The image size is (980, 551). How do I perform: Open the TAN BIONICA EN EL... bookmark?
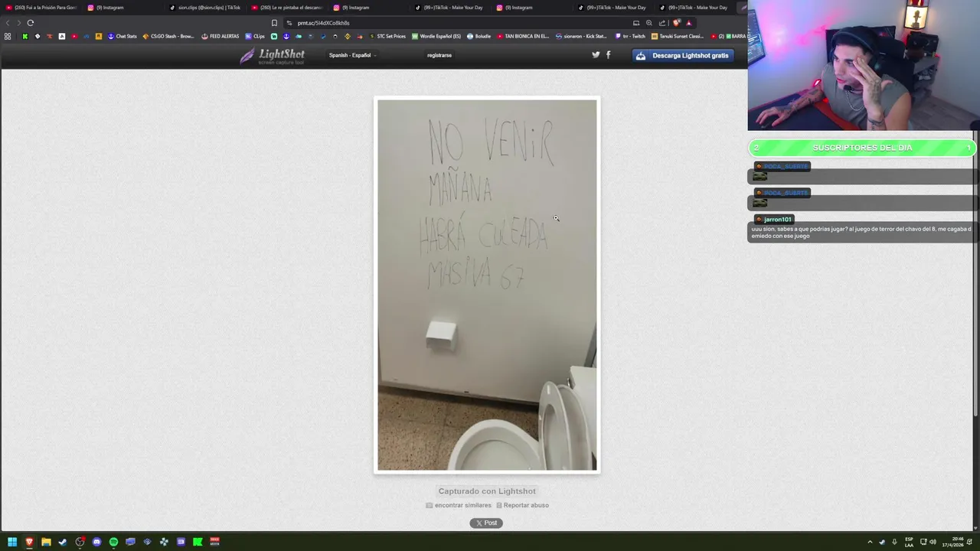point(523,36)
